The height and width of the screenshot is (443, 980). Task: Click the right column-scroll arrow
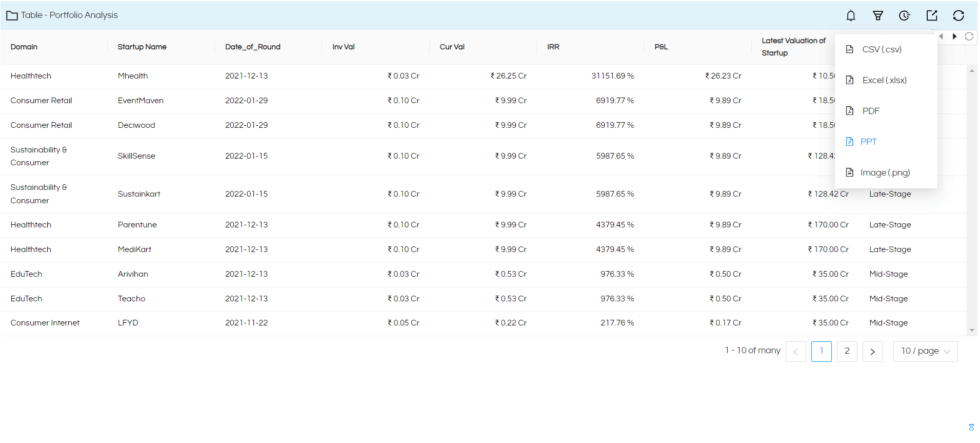tap(954, 36)
